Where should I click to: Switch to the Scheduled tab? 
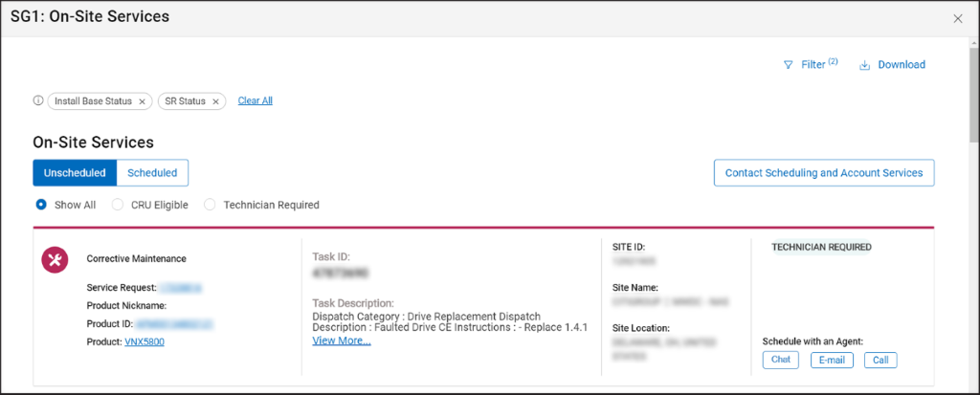click(152, 173)
